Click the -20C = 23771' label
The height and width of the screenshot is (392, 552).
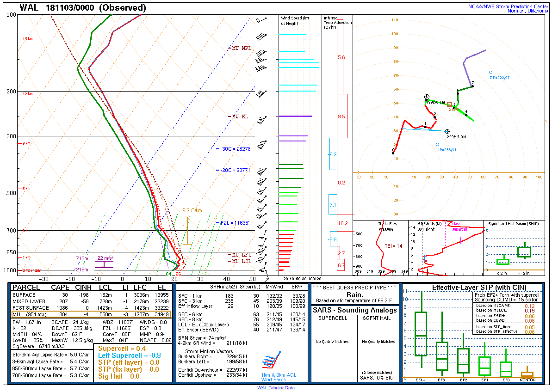[236, 170]
